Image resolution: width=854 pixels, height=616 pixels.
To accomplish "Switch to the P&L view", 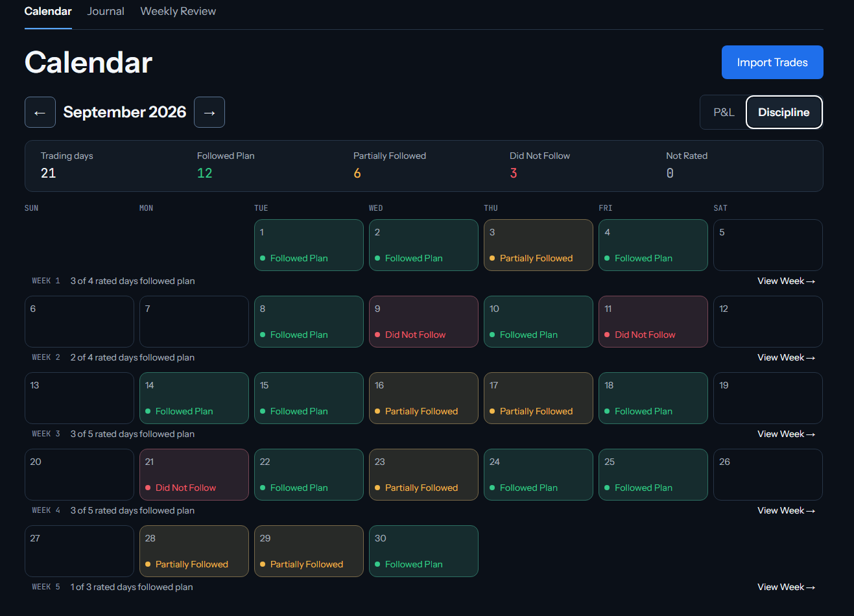I will [724, 112].
